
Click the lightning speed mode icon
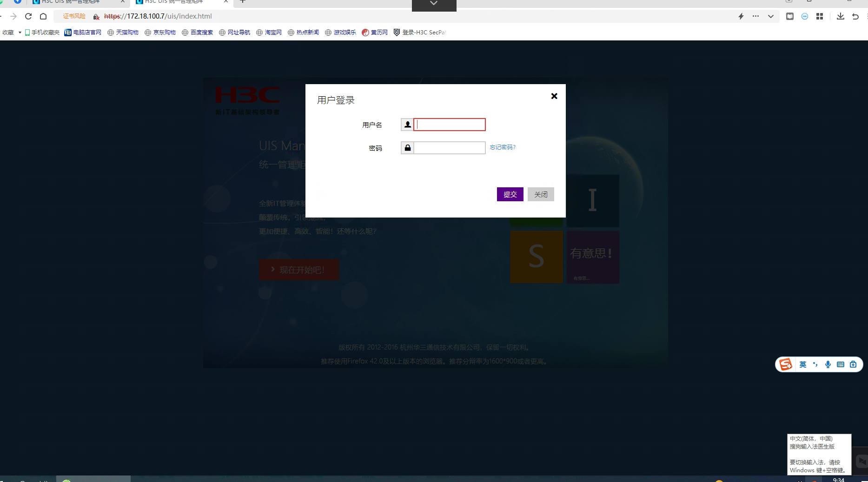click(741, 16)
